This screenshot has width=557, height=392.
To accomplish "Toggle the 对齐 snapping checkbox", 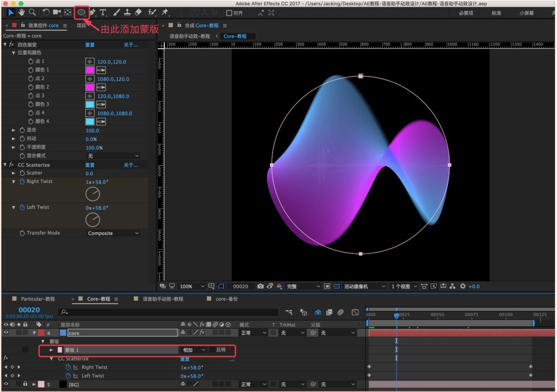I will coord(229,13).
